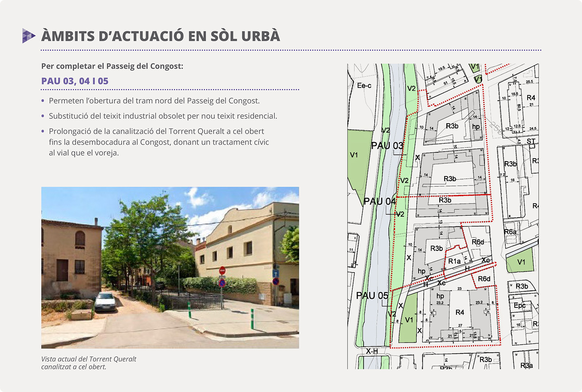This screenshot has width=582, height=392.
Task: Click the "PAU 03, 04 I 05" heading
Action: tap(75, 81)
